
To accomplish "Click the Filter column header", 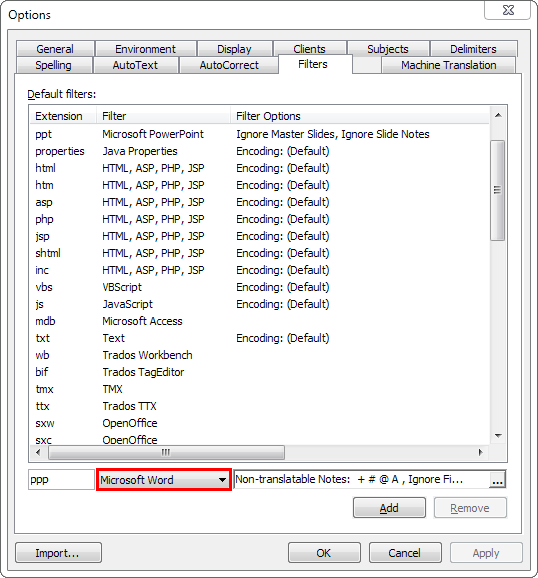I will (x=163, y=116).
